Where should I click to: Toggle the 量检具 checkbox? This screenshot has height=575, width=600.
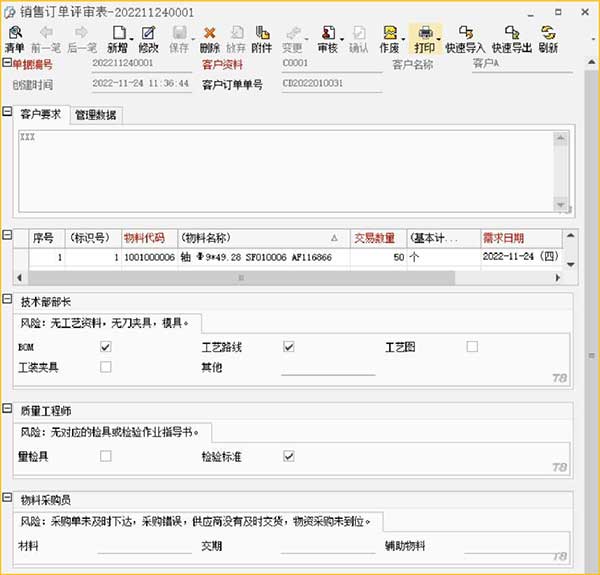[106, 456]
